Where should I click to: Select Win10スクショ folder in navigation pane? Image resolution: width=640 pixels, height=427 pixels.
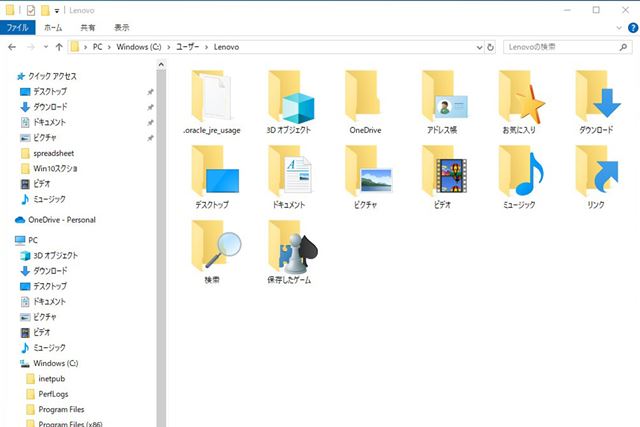point(49,169)
